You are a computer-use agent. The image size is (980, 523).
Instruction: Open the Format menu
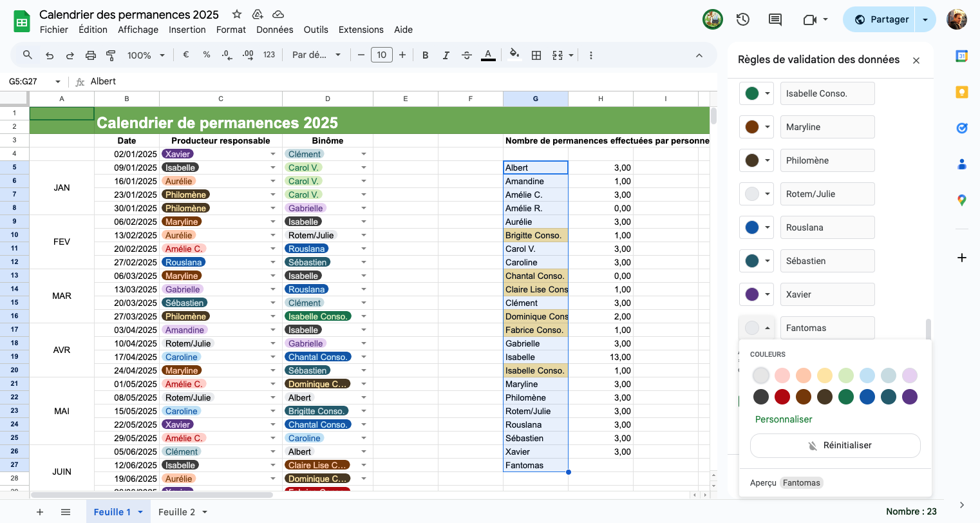[231, 30]
